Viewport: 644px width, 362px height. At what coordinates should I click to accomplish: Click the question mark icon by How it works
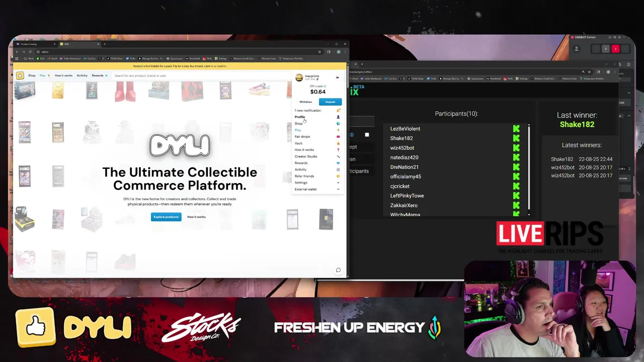coord(338,149)
